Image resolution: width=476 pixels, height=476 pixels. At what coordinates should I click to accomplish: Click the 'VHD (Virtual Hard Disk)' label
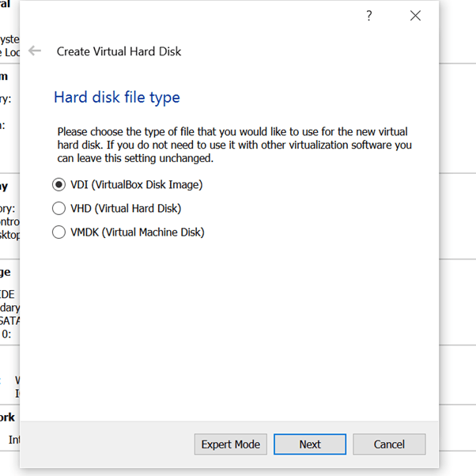click(126, 209)
